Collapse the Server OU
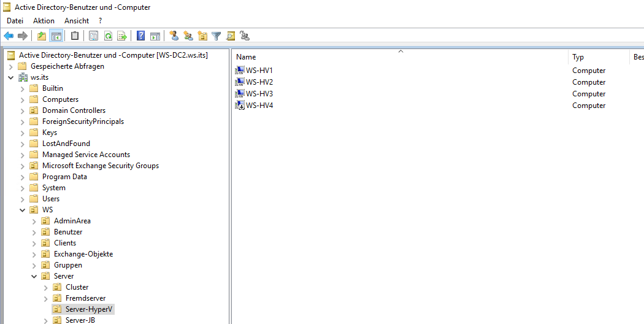The image size is (644, 324). pyautogui.click(x=34, y=276)
